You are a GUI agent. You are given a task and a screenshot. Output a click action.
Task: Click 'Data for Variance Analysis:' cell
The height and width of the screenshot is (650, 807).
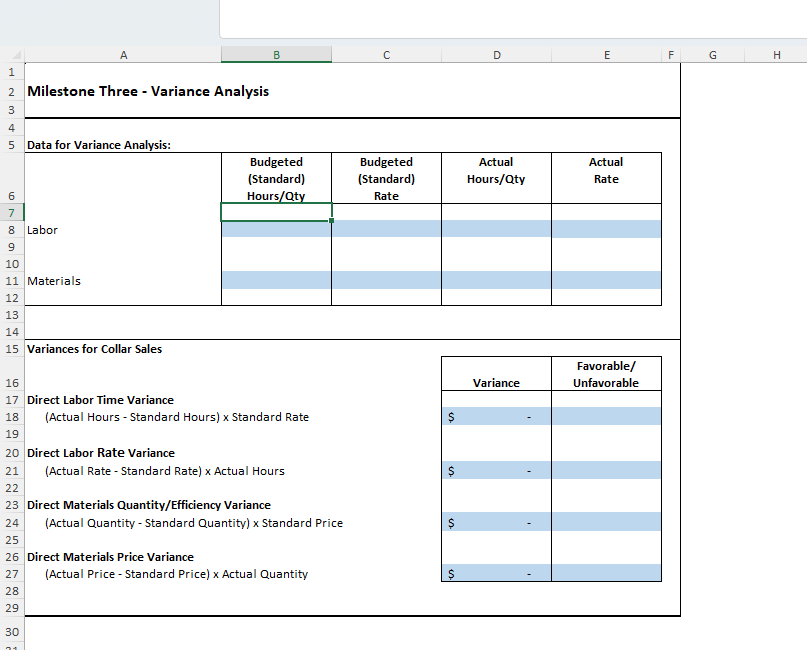coord(99,145)
